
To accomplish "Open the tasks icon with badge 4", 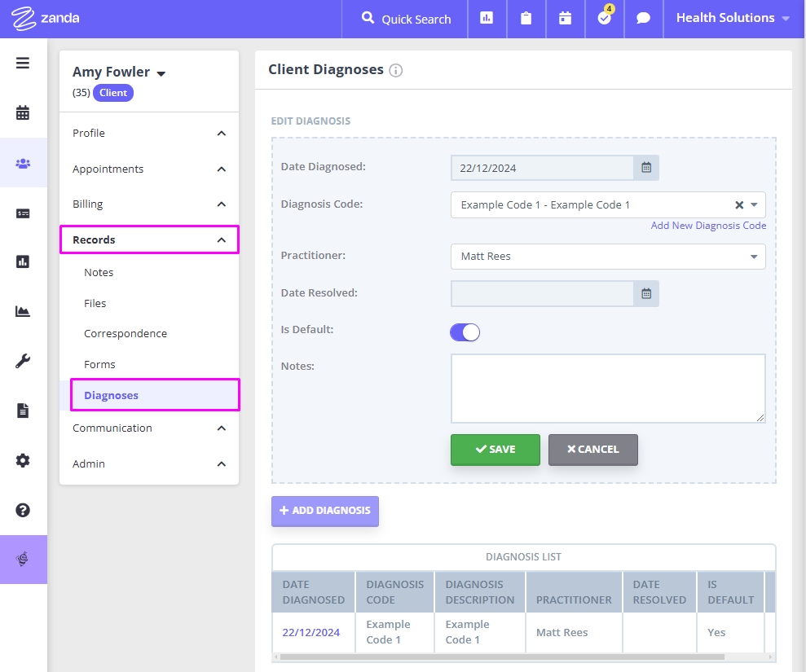I will pyautogui.click(x=605, y=19).
